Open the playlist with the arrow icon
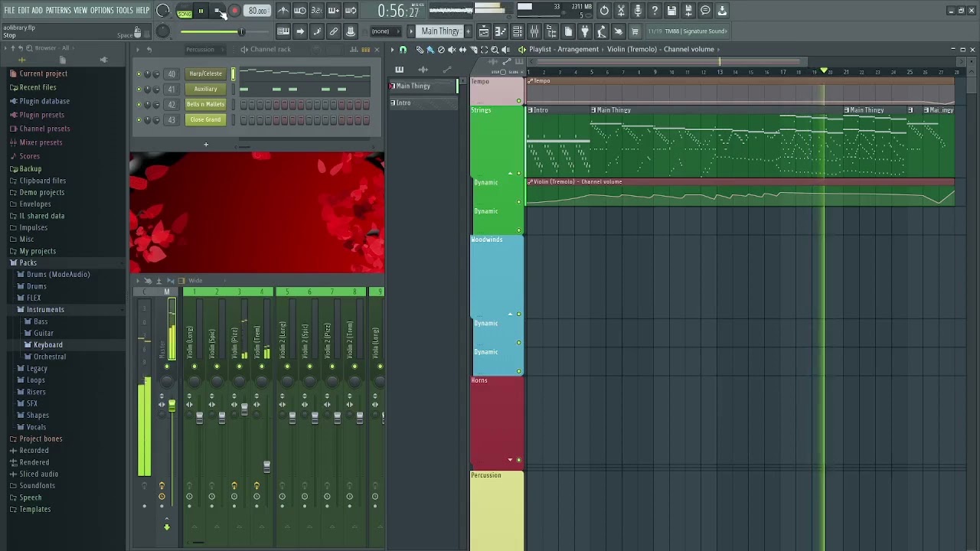 click(x=300, y=31)
